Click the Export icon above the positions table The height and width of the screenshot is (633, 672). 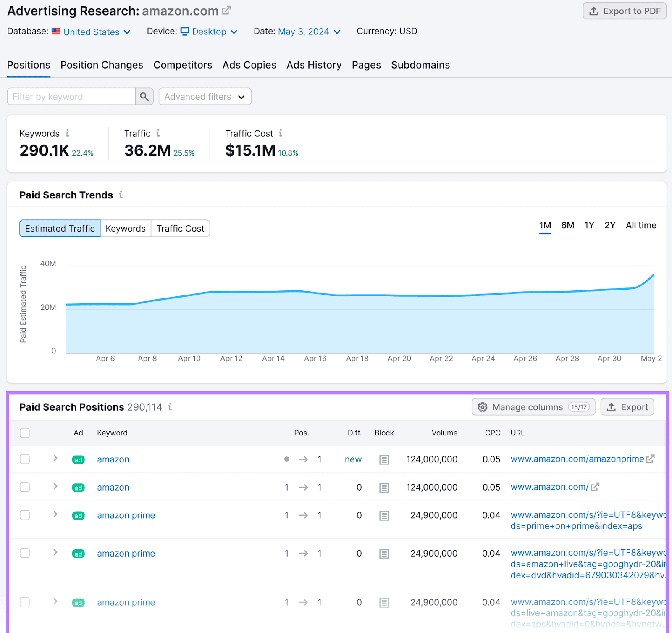pos(627,407)
